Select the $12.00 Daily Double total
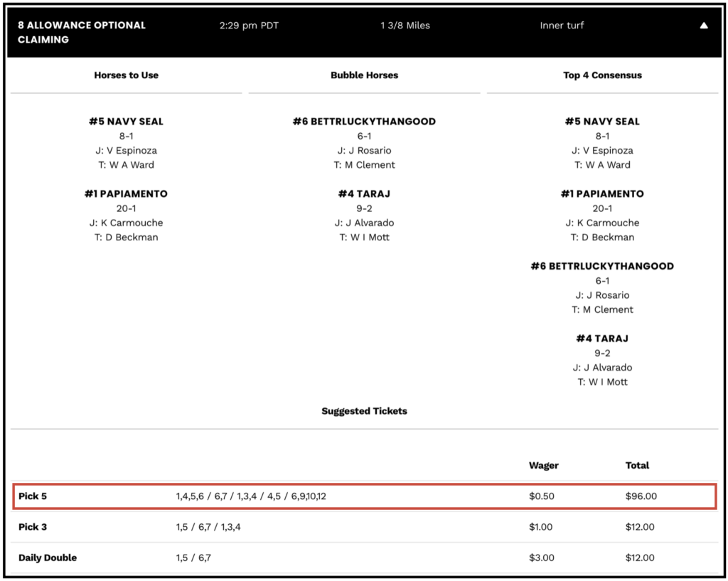Image resolution: width=728 pixels, height=581 pixels. point(640,558)
